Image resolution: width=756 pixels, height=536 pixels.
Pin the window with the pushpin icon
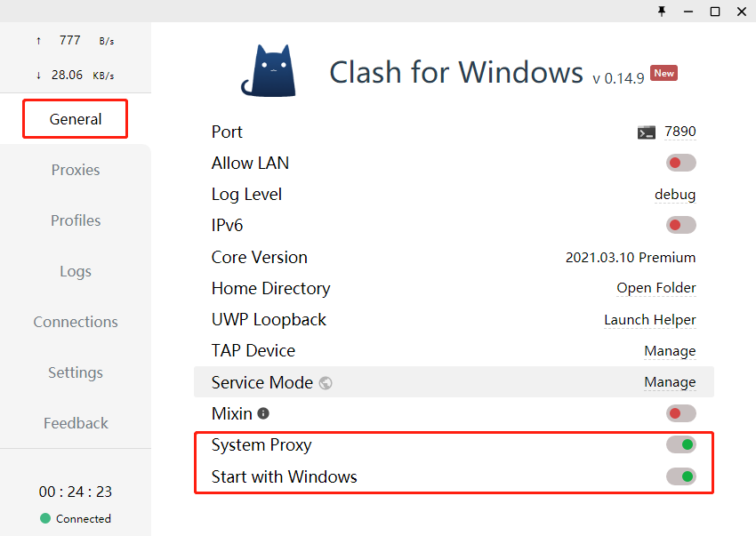661,11
